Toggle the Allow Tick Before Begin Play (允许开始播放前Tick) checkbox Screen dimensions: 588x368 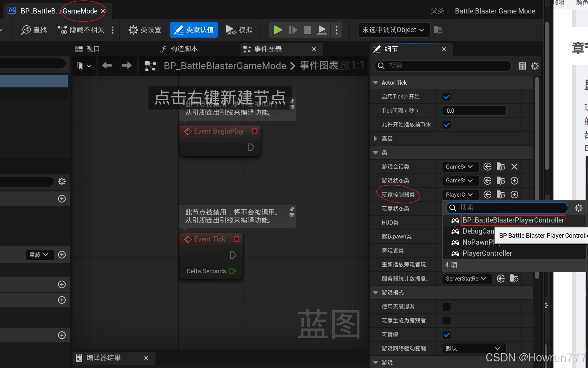click(x=446, y=125)
